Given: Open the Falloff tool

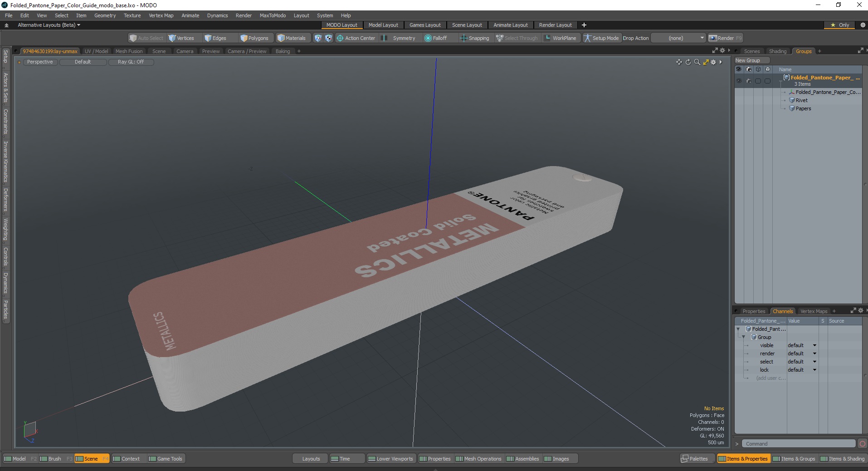Looking at the screenshot, I should click(x=436, y=38).
